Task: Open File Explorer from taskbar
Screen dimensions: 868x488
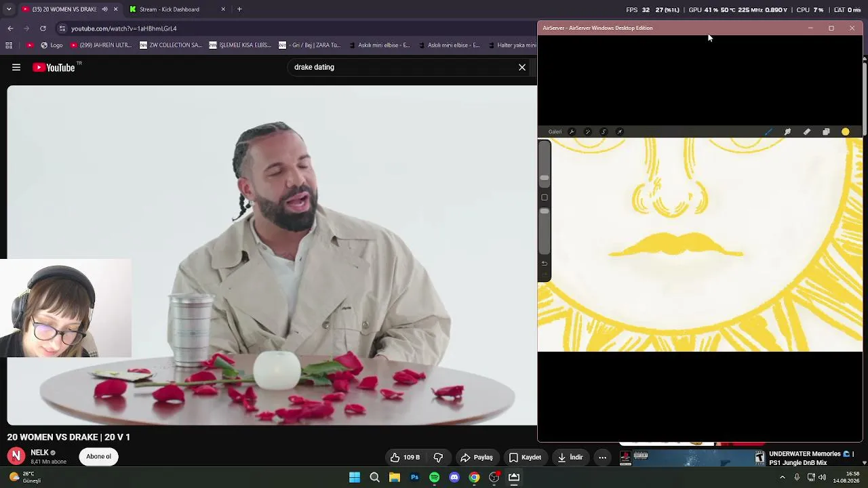Action: pos(395,477)
